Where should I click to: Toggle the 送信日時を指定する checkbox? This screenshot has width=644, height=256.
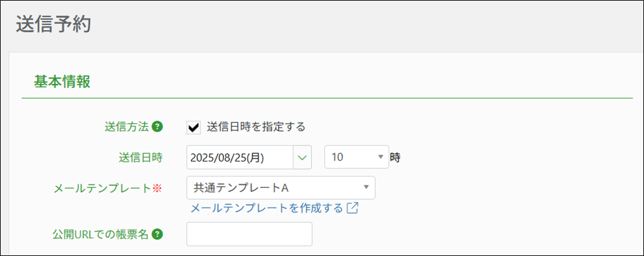(x=194, y=127)
